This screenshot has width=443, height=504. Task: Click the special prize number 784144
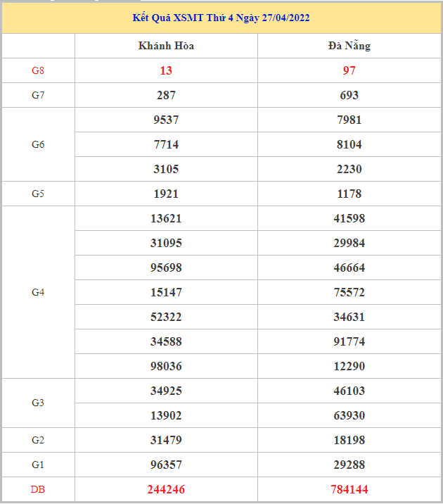click(x=349, y=489)
